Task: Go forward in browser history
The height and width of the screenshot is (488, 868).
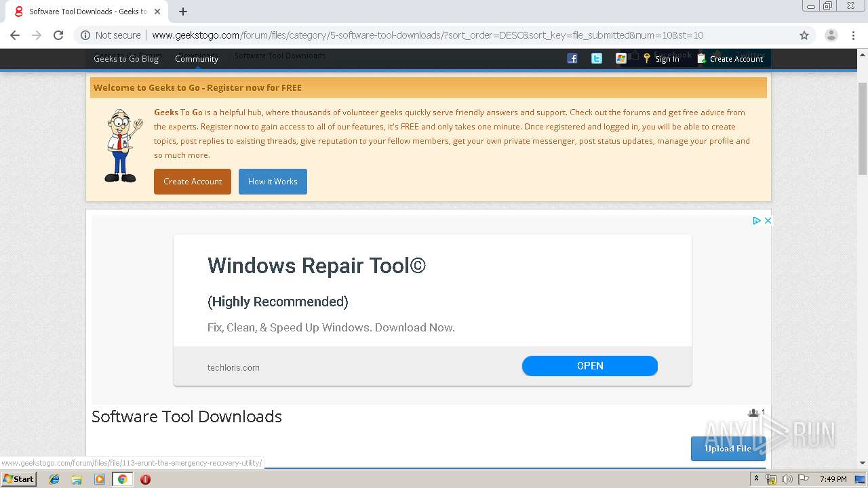Action: (37, 35)
